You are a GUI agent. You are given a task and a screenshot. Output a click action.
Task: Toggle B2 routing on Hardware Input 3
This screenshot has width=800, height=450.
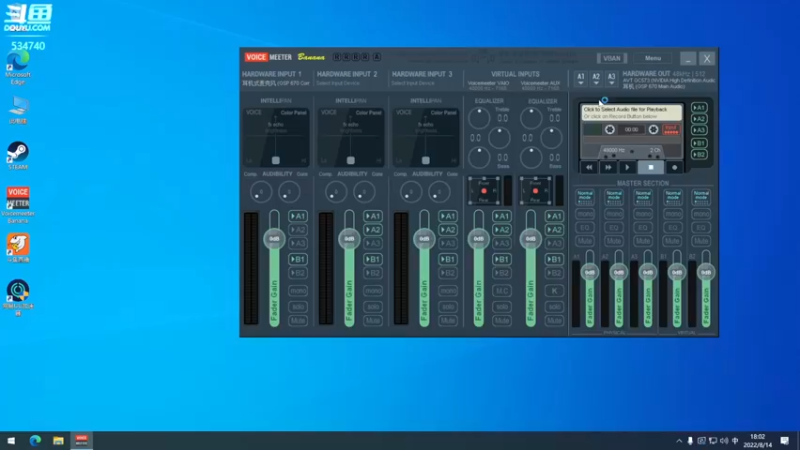(x=448, y=273)
